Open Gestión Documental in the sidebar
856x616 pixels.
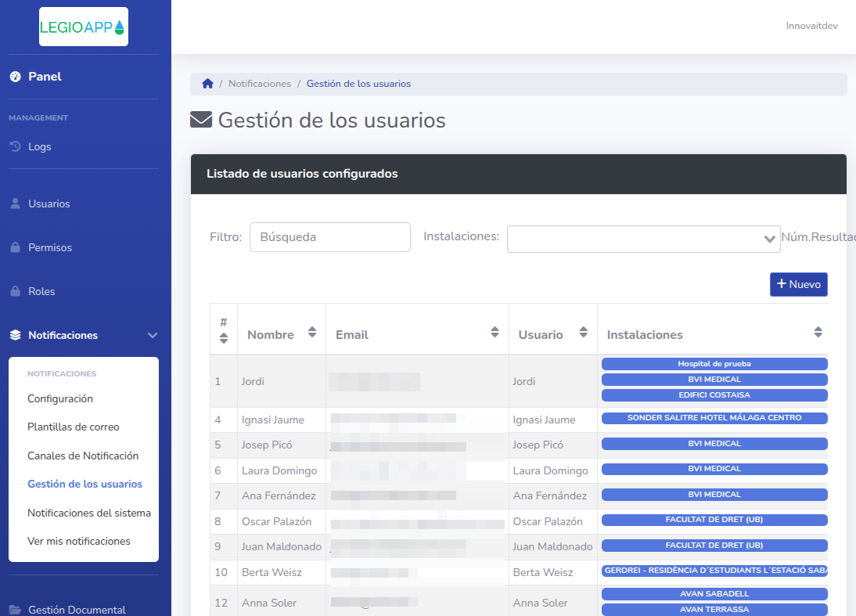76,610
